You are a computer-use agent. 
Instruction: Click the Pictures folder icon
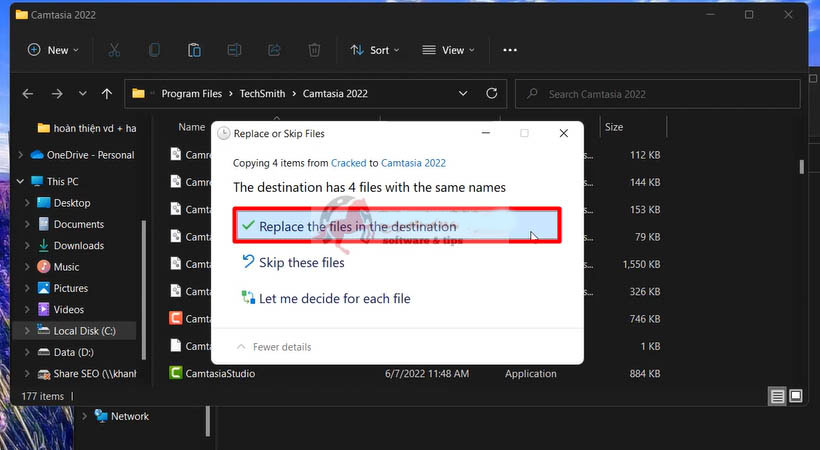(x=43, y=288)
